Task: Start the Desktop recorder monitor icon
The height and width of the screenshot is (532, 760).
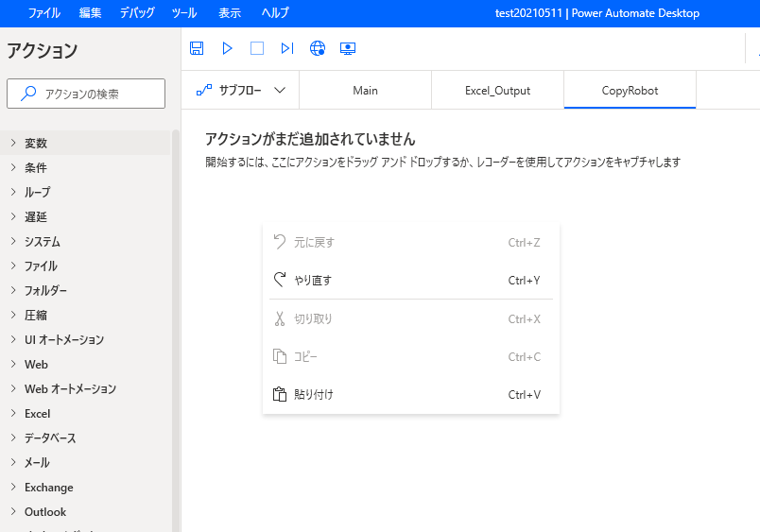Action: pyautogui.click(x=348, y=48)
